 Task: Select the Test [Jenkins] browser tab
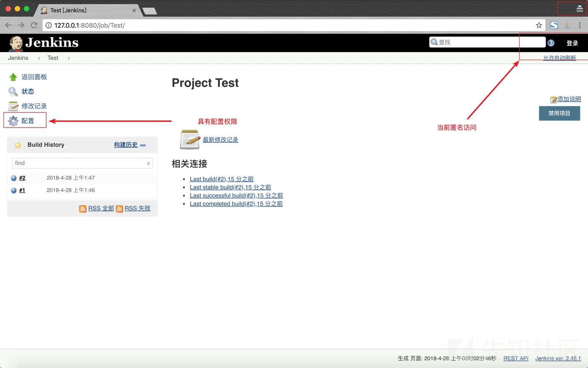[x=88, y=10]
